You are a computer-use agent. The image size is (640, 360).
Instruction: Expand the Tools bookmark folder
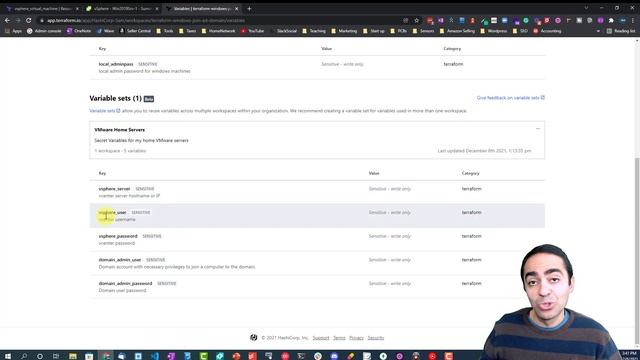(x=165, y=31)
